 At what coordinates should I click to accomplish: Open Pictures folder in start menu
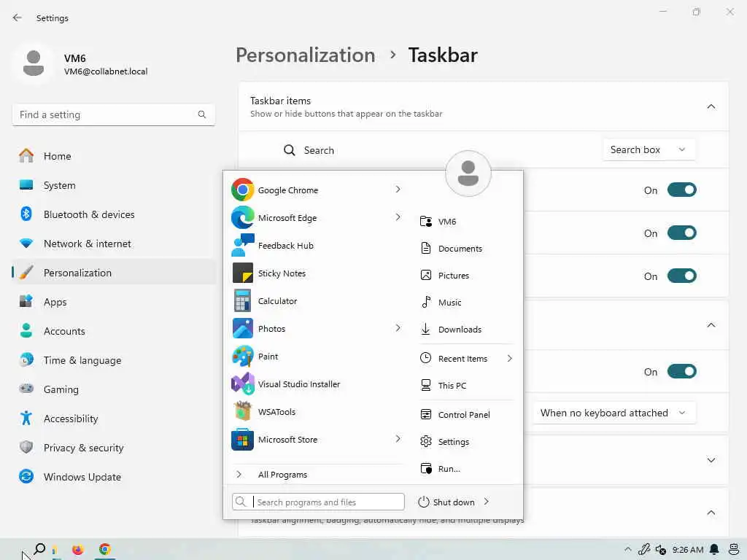[x=466, y=275]
